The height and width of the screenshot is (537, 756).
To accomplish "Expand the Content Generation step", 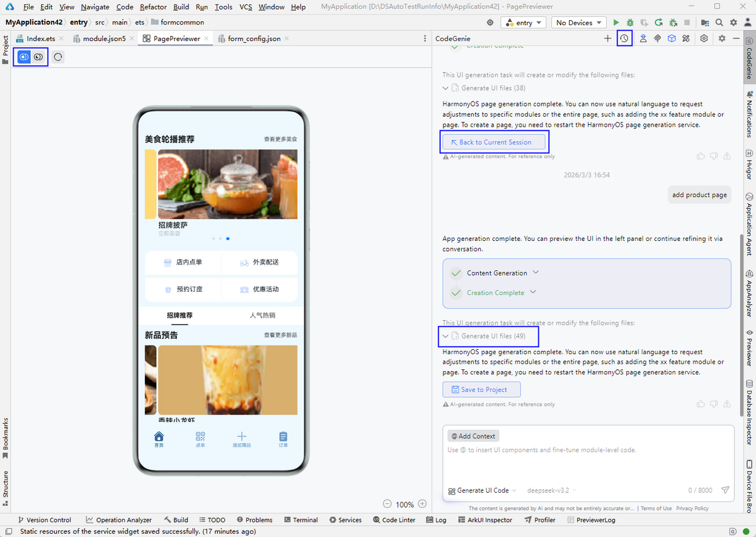I will pyautogui.click(x=536, y=272).
